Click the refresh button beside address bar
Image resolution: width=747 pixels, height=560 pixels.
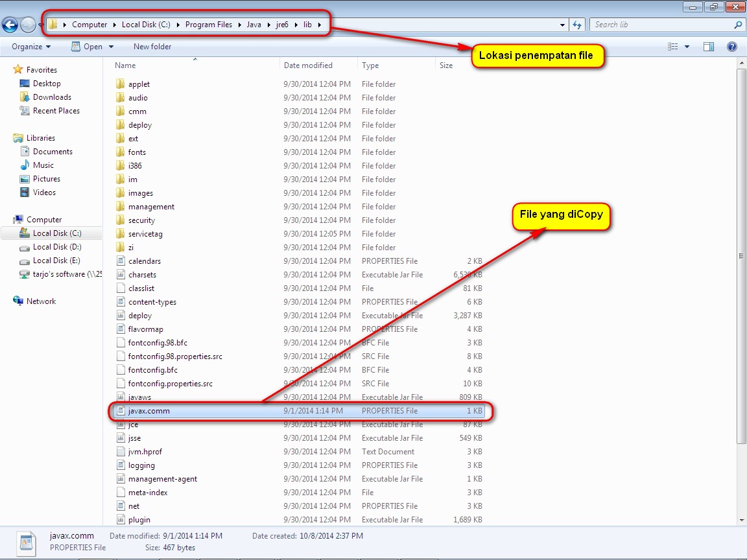[x=577, y=25]
